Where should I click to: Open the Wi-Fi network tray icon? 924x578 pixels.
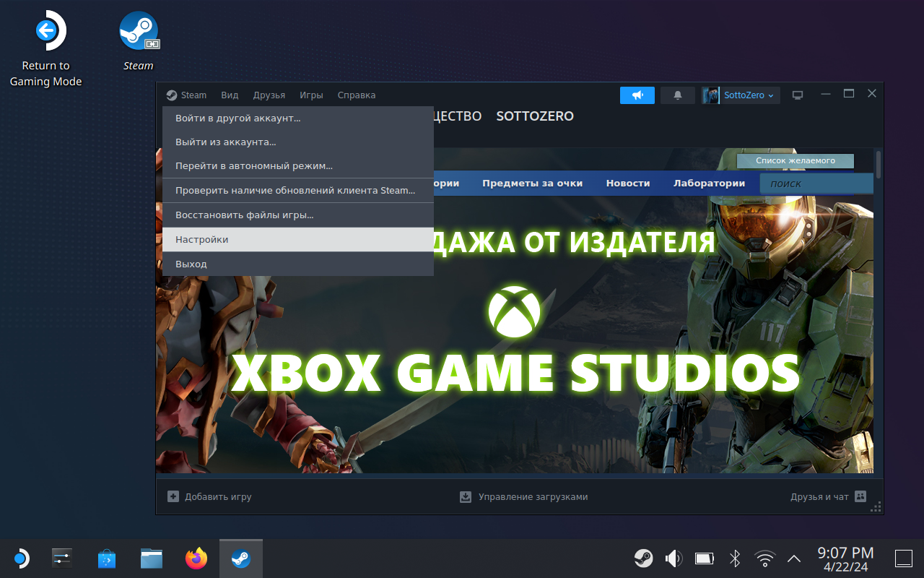click(x=764, y=558)
